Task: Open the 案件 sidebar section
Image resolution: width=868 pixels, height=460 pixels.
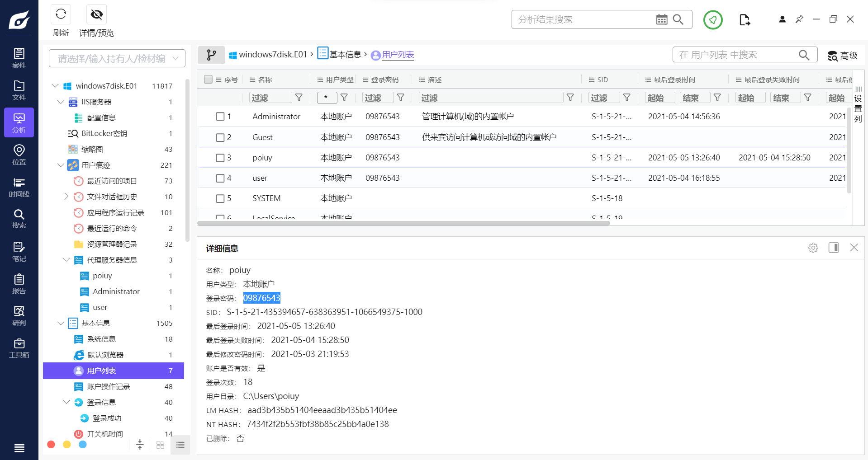Action: 19,58
